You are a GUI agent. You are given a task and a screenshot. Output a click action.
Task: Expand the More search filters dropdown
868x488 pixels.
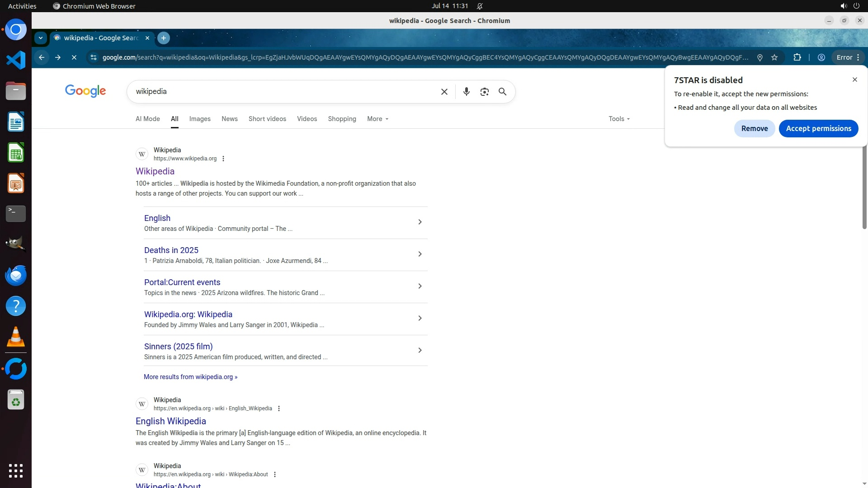377,119
